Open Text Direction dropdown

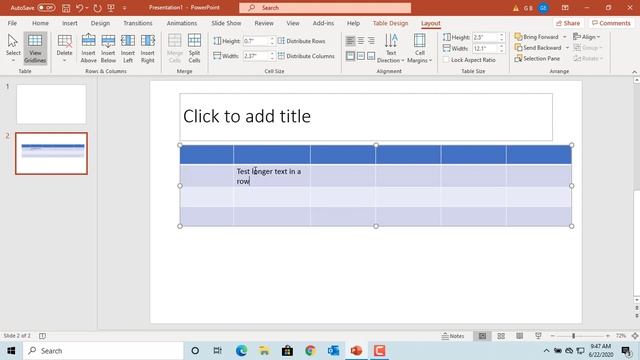391,48
